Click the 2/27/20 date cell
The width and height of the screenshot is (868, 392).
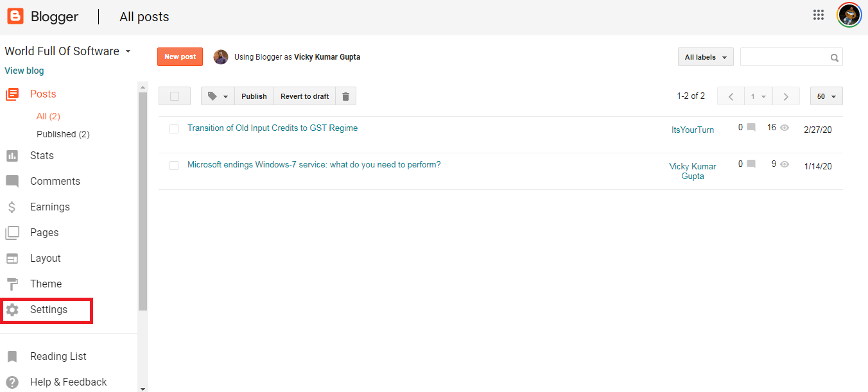click(x=818, y=130)
